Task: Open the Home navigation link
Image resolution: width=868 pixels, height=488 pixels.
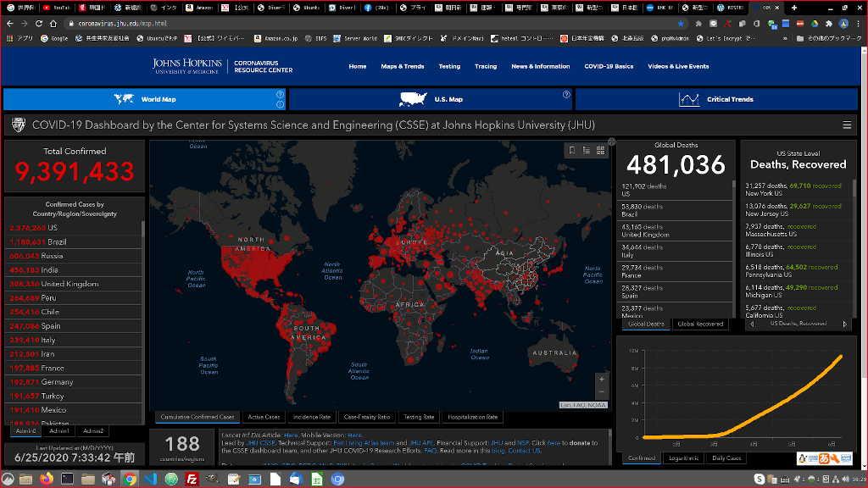Action: click(358, 66)
